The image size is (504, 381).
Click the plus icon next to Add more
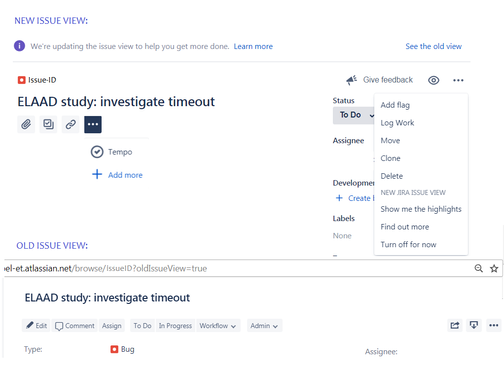tap(97, 174)
